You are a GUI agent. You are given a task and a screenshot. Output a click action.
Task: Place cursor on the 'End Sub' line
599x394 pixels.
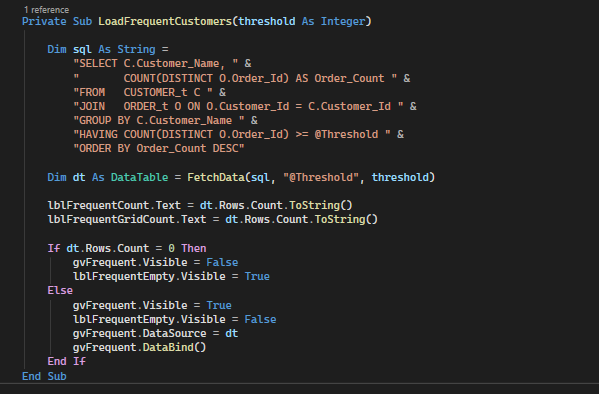click(44, 376)
